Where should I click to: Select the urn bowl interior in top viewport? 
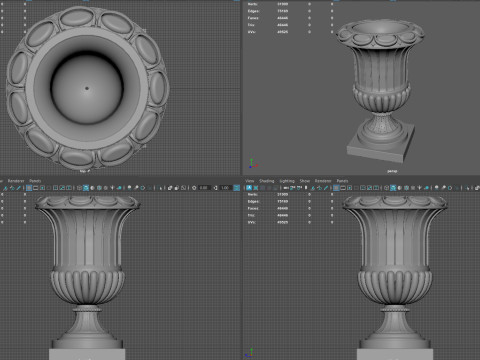tap(87, 88)
